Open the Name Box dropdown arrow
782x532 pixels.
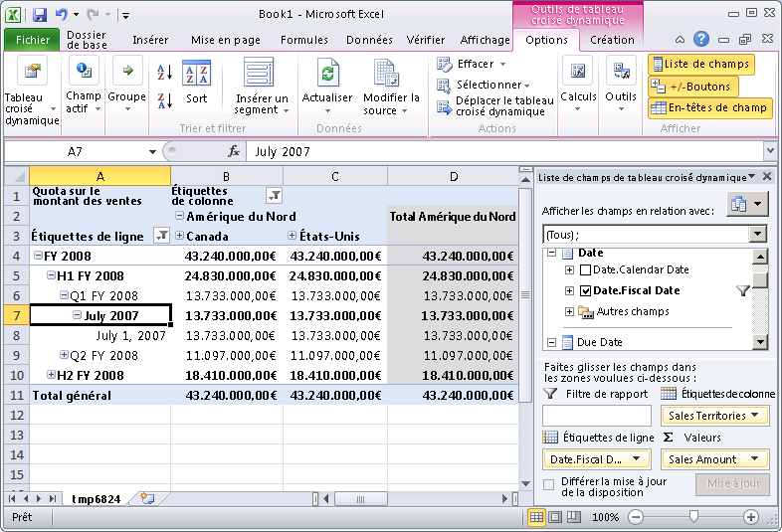(152, 151)
